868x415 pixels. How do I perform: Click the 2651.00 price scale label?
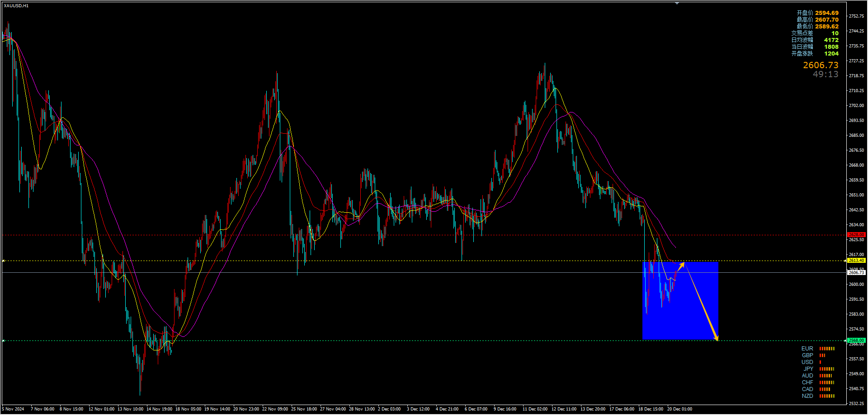pyautogui.click(x=856, y=195)
